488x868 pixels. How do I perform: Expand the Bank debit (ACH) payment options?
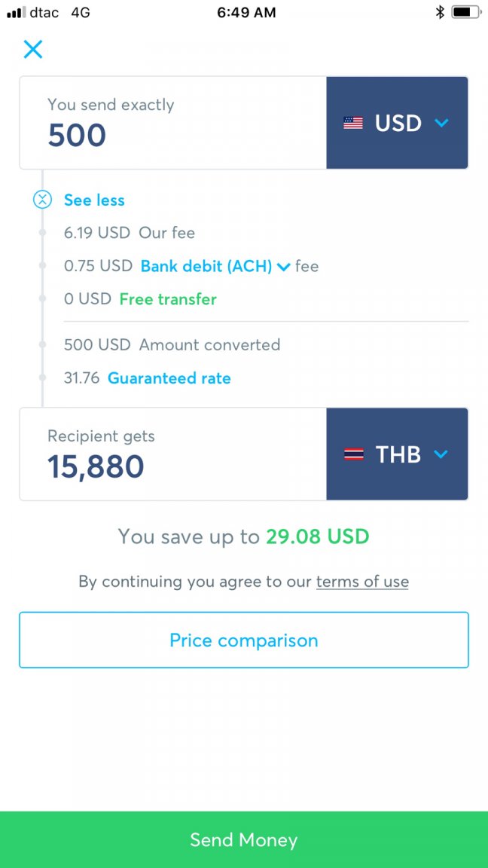215,266
